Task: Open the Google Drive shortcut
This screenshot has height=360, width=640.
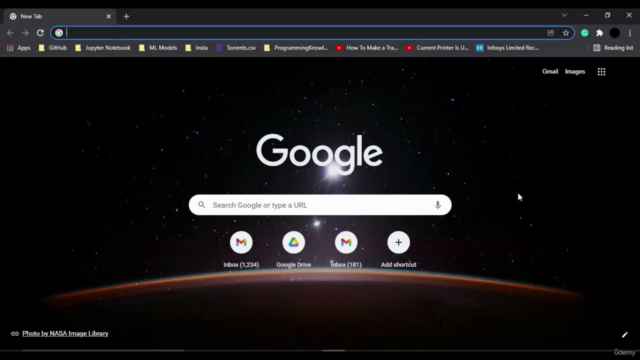Action: [293, 249]
